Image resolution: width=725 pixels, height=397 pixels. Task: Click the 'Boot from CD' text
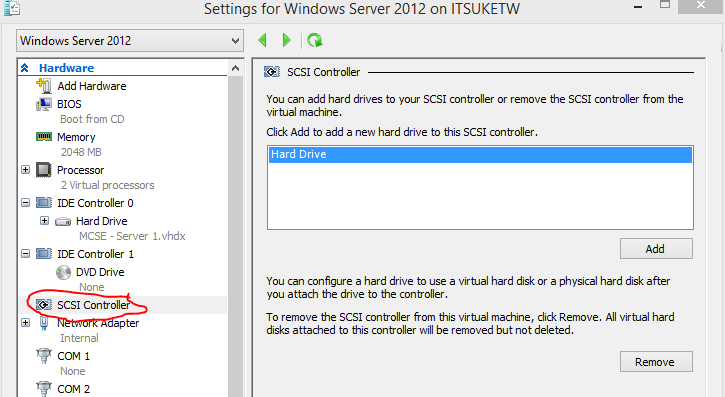pos(92,119)
